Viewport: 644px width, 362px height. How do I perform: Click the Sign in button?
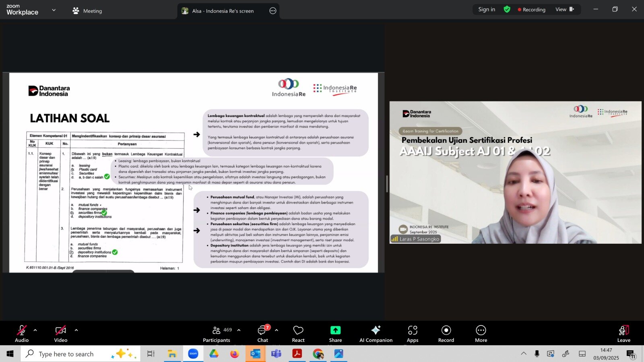487,10
